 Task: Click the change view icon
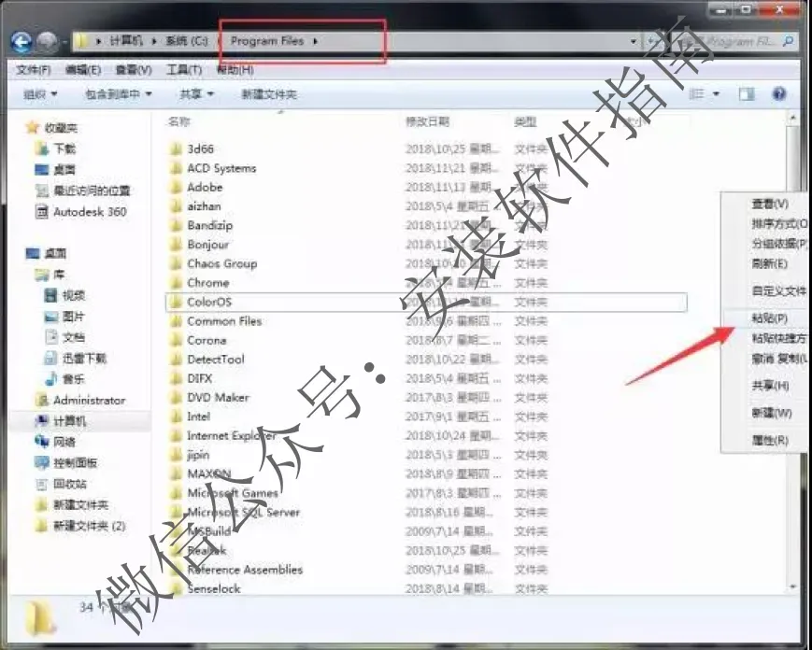pos(697,93)
